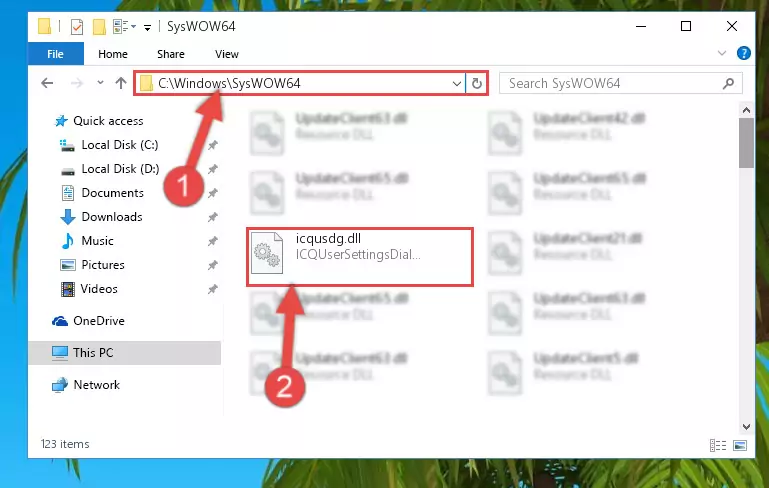Viewport: 769px width, 488px height.
Task: Click the pin icon next to Documents
Action: point(212,193)
